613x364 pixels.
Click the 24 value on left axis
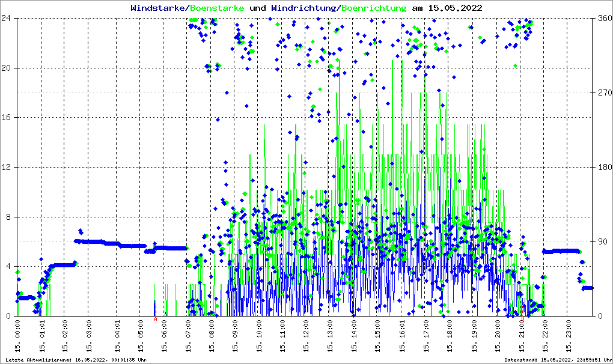click(7, 19)
